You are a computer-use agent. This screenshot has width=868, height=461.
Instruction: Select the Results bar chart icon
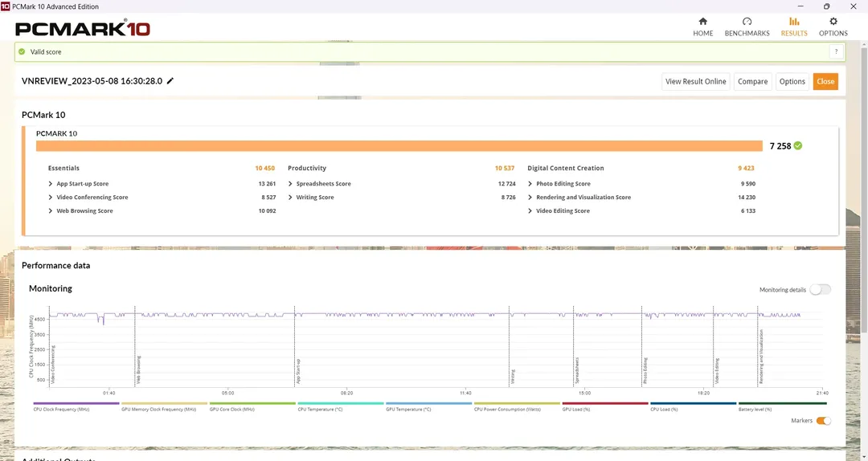click(794, 22)
